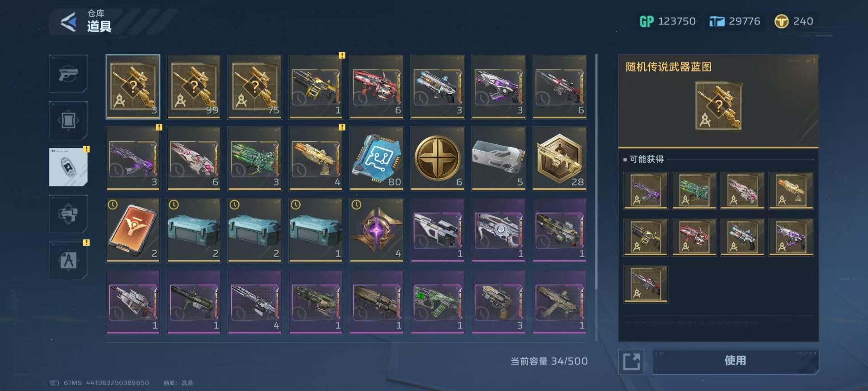The height and width of the screenshot is (391, 868).
Task: Select the gold cross coin item
Action: click(x=438, y=158)
